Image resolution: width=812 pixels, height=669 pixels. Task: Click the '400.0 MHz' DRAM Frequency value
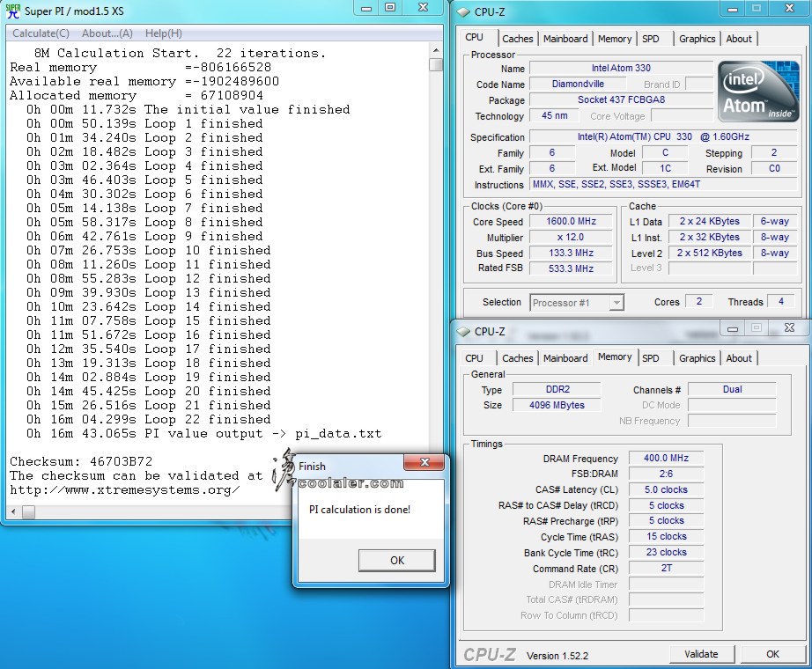tap(666, 458)
